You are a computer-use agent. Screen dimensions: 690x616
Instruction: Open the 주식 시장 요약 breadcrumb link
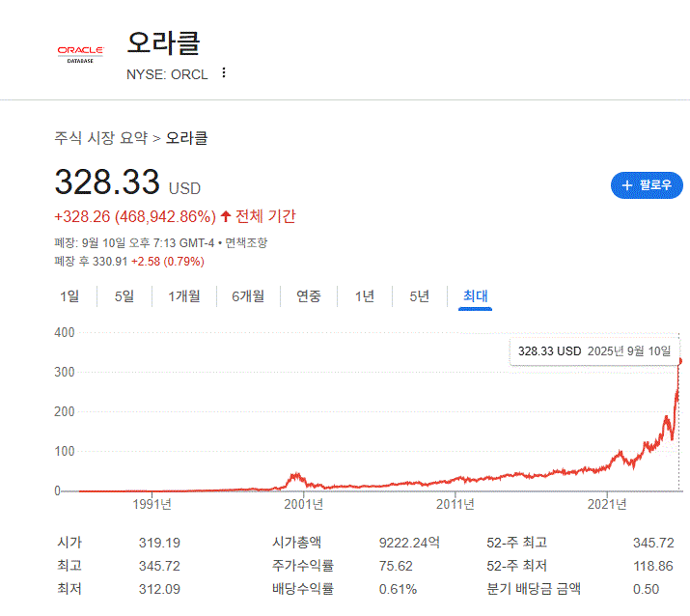(100, 138)
